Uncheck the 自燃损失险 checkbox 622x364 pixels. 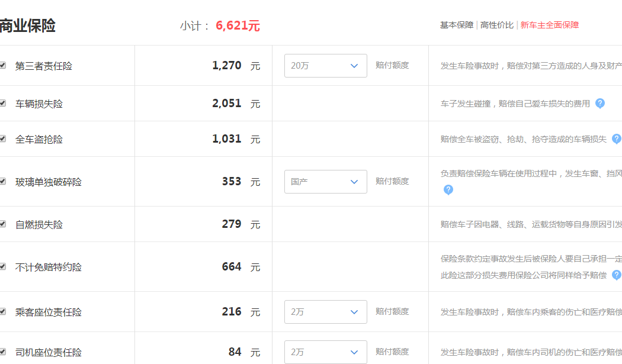tap(3, 224)
